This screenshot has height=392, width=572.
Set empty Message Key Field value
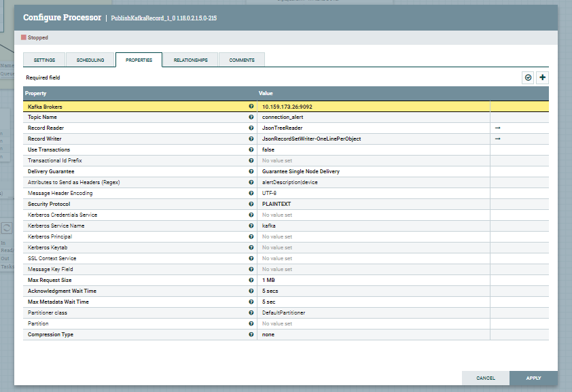(x=374, y=269)
